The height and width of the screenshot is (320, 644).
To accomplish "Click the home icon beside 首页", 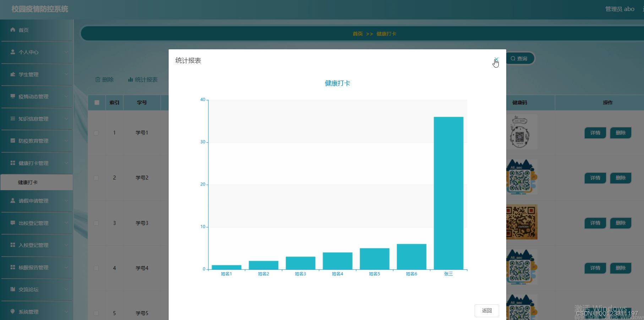I will pos(13,30).
